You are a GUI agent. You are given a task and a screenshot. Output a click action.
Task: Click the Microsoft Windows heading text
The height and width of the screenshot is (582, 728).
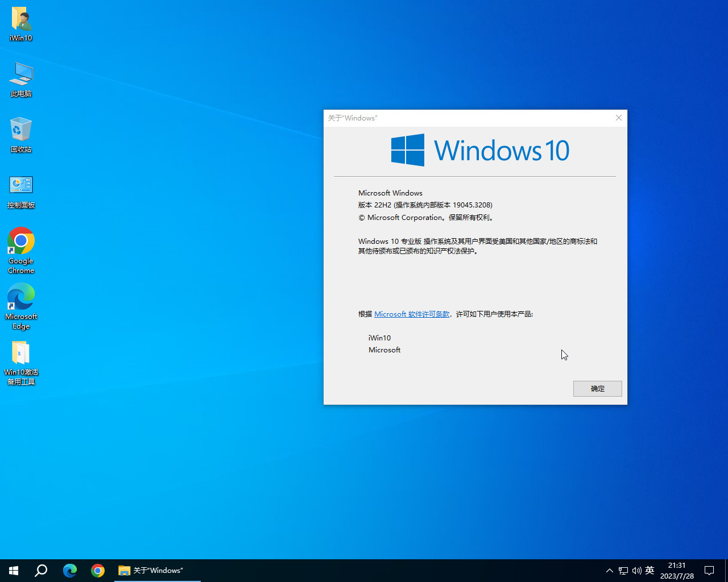coord(390,193)
